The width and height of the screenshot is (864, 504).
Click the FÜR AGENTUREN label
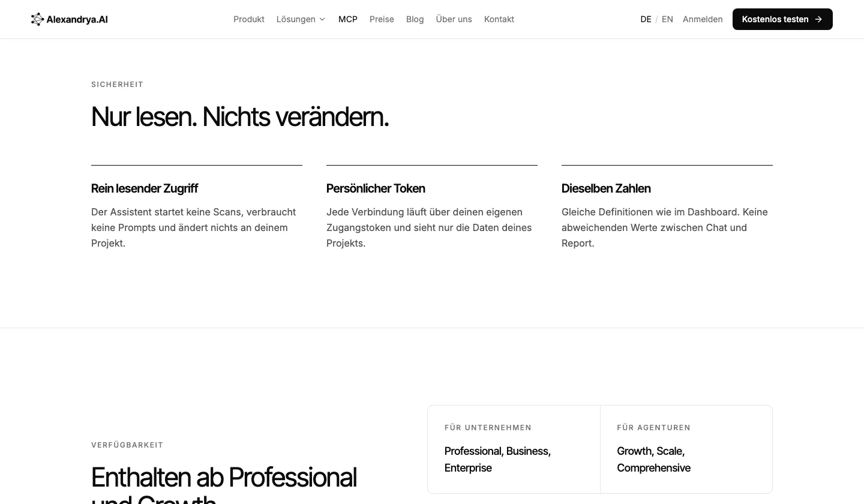653,428
